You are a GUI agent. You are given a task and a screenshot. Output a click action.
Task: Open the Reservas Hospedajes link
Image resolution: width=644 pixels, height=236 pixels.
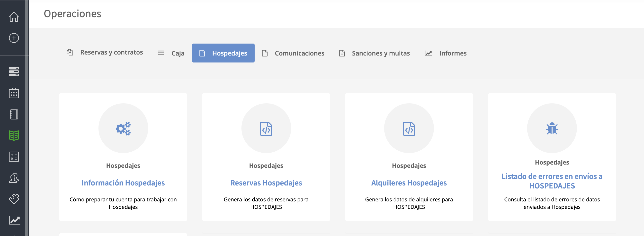pyautogui.click(x=266, y=183)
